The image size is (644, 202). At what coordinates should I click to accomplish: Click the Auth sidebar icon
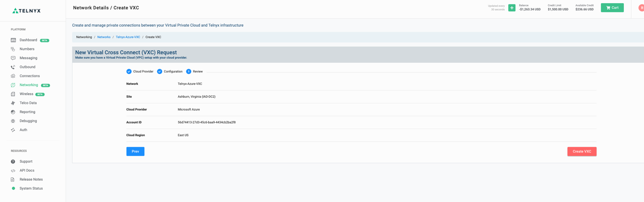[13, 130]
